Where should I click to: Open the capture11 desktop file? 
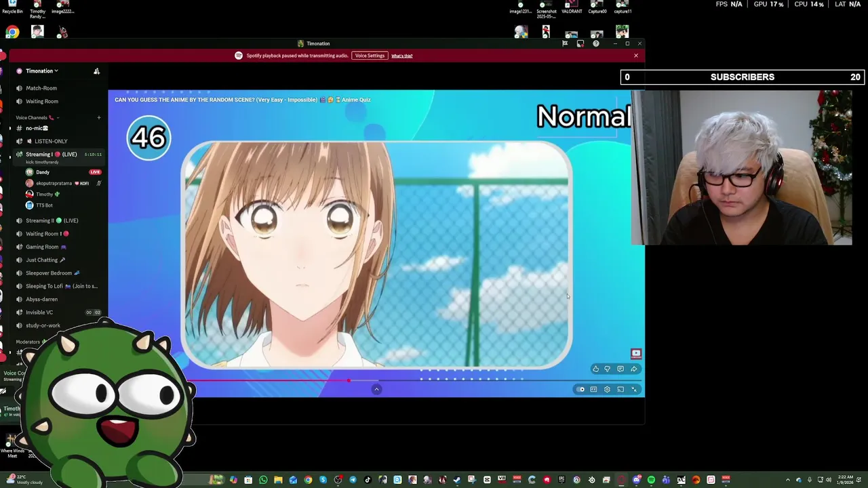pyautogui.click(x=623, y=7)
